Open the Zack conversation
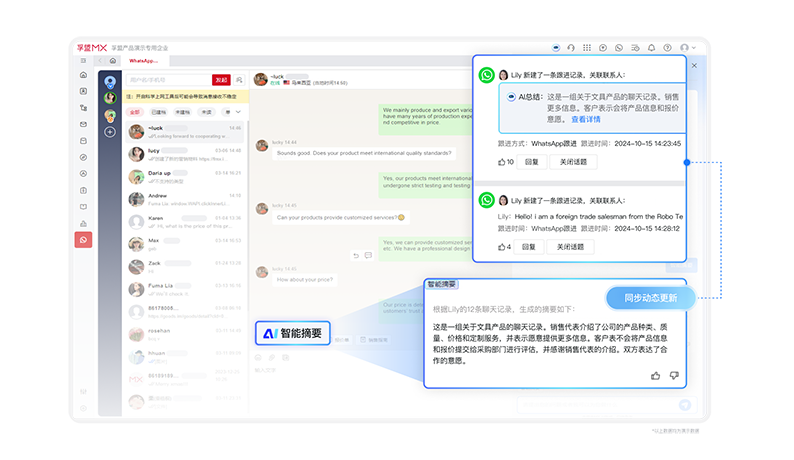This screenshot has width=794, height=460. tap(185, 266)
